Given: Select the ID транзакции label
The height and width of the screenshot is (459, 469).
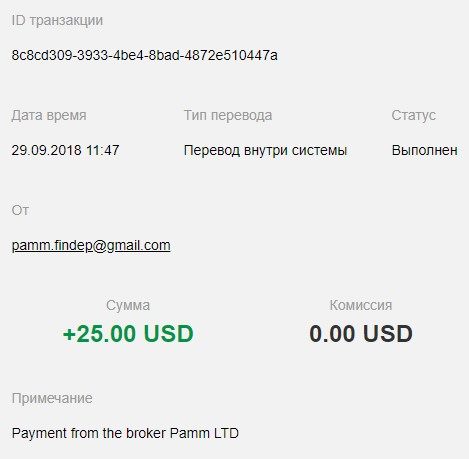Looking at the screenshot, I should pos(57,21).
